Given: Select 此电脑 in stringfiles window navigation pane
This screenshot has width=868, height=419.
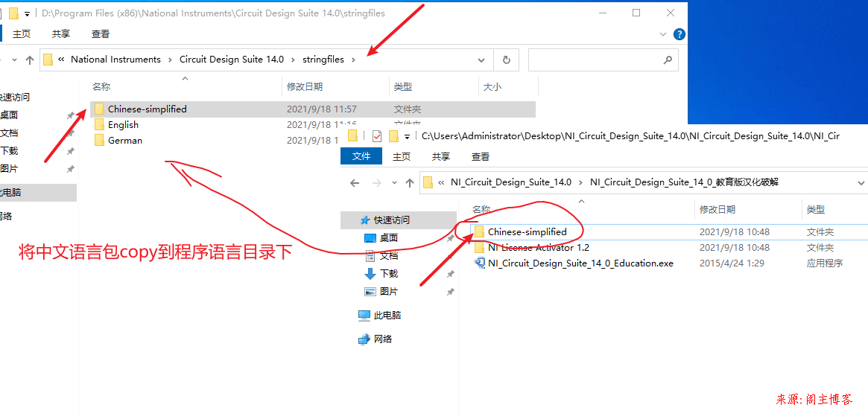Looking at the screenshot, I should (37, 193).
